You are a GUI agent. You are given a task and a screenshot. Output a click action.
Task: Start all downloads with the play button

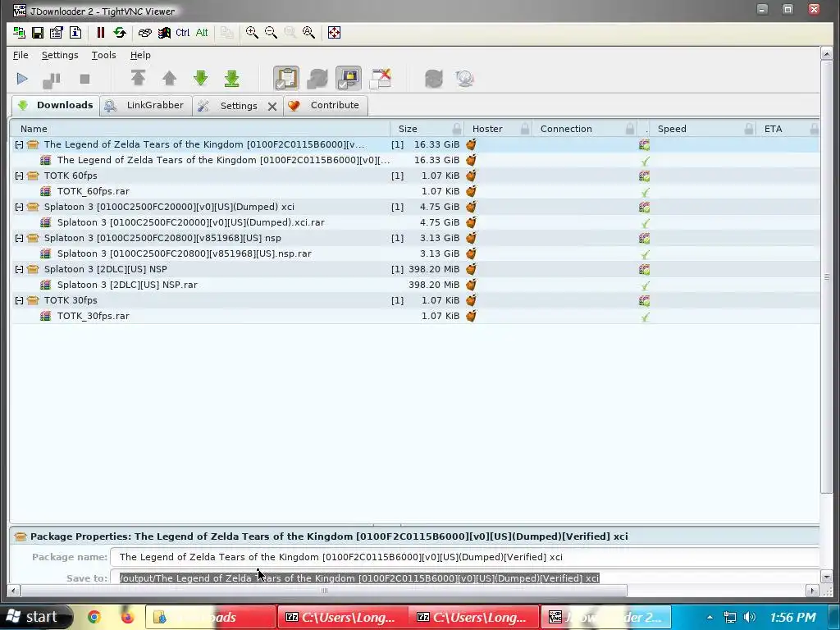point(22,79)
